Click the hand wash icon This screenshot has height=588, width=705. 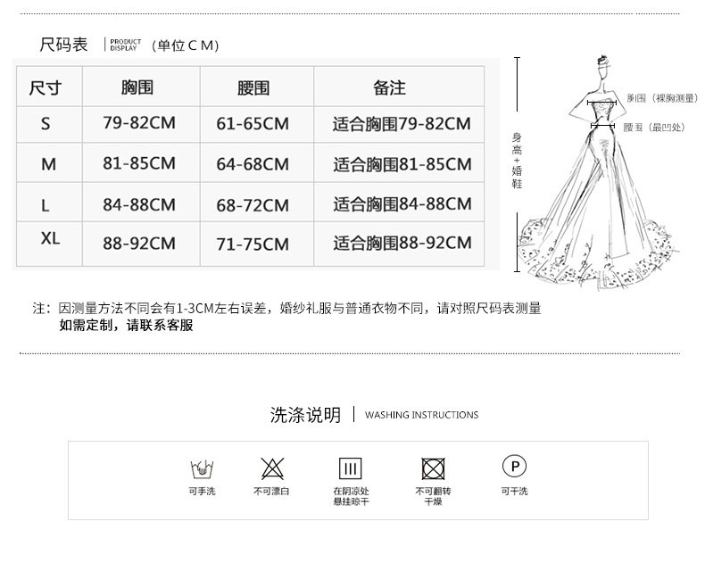202,468
